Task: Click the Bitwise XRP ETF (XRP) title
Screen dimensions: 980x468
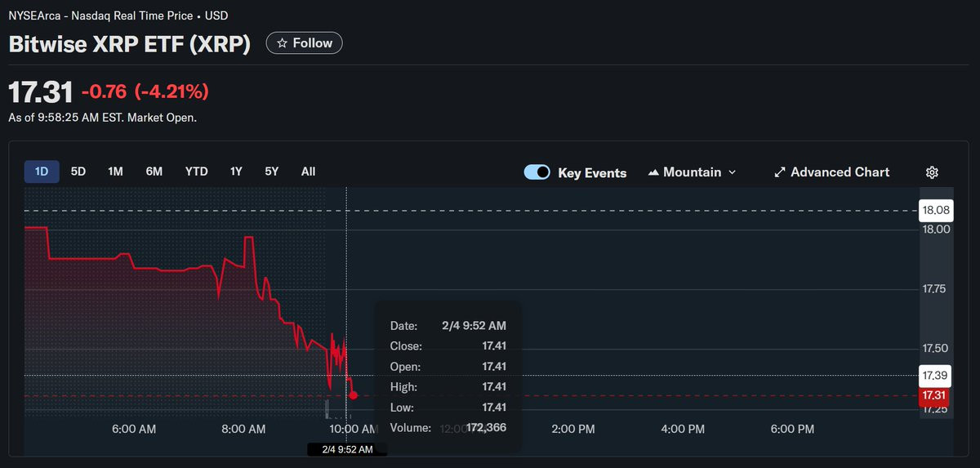Action: 130,44
